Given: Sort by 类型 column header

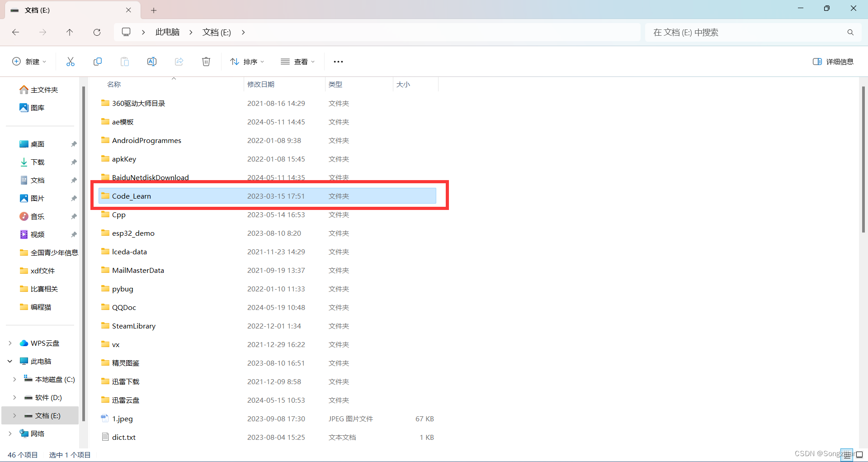Looking at the screenshot, I should 335,84.
